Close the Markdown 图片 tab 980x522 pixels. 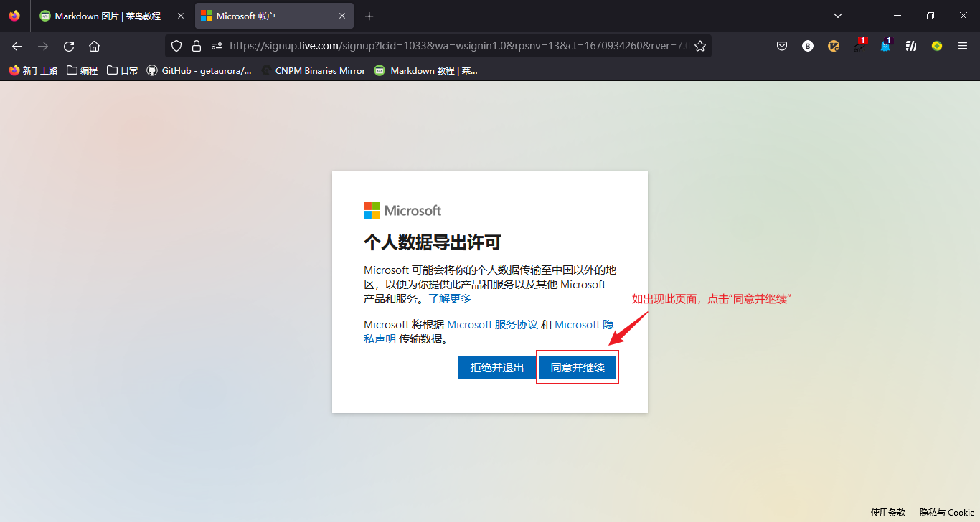click(x=181, y=16)
